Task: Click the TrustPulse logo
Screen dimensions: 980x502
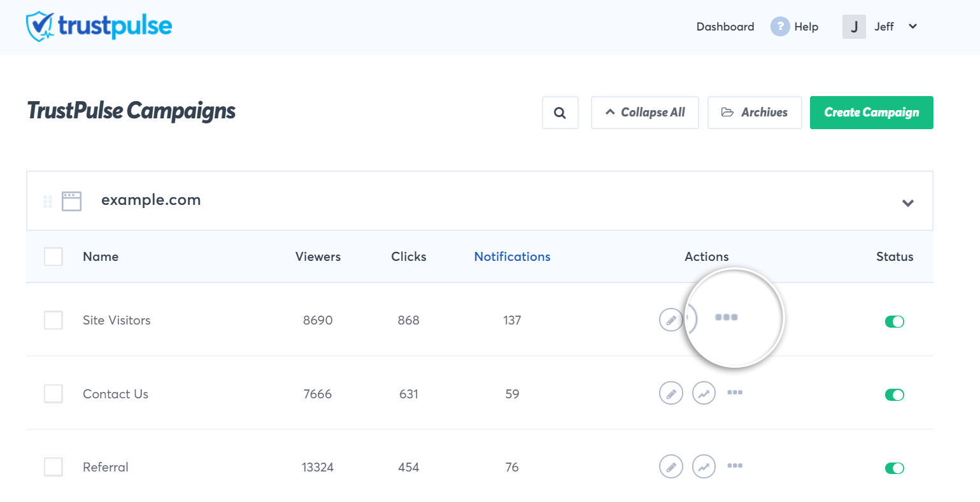Action: tap(99, 26)
